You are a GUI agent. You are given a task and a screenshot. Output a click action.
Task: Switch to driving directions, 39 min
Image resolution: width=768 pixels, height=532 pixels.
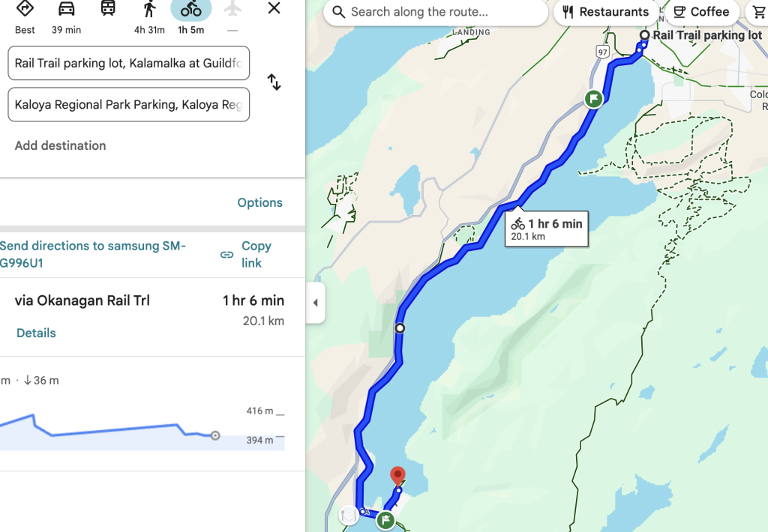point(67,10)
